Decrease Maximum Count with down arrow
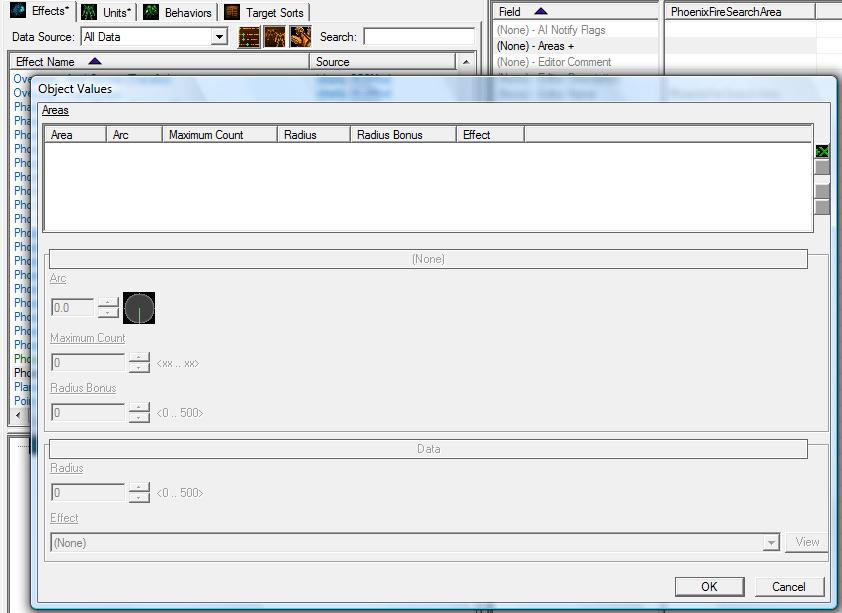Viewport: 842px width, 613px height. coord(139,368)
